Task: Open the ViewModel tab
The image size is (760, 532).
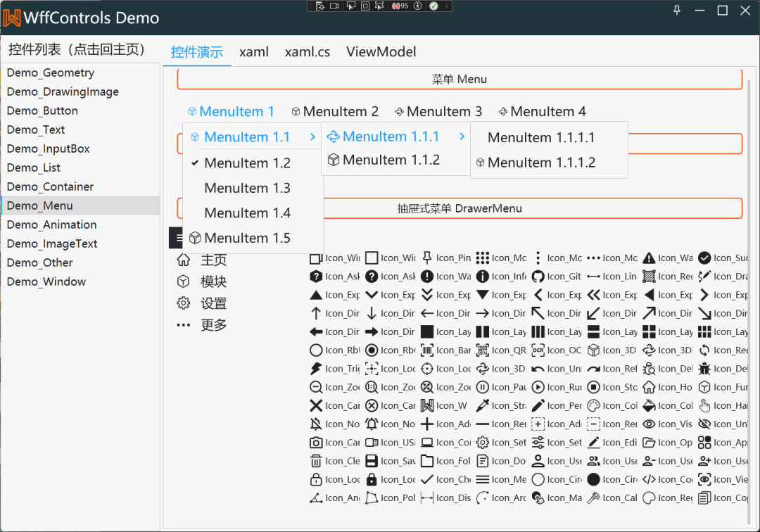Action: point(381,52)
